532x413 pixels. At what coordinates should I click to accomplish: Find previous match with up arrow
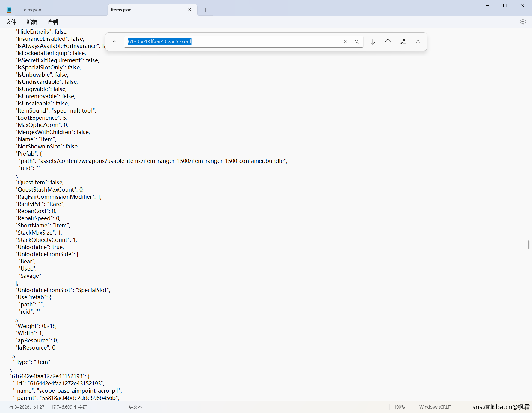(388, 42)
